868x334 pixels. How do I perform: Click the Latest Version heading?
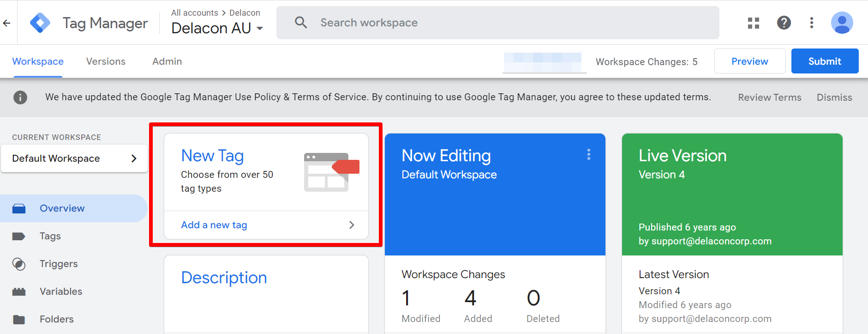pos(674,274)
